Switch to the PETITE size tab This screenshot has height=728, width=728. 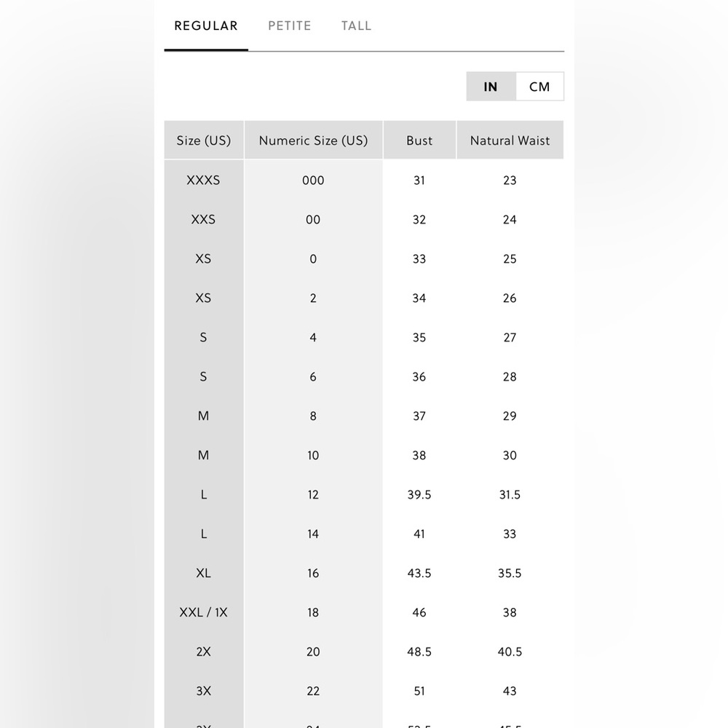point(289,25)
